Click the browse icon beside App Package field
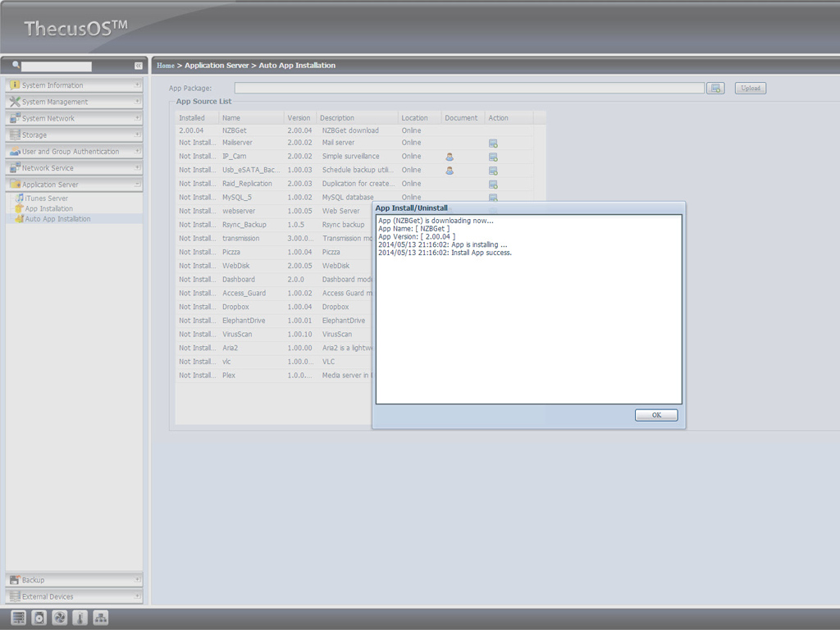This screenshot has height=630, width=840. (x=715, y=89)
